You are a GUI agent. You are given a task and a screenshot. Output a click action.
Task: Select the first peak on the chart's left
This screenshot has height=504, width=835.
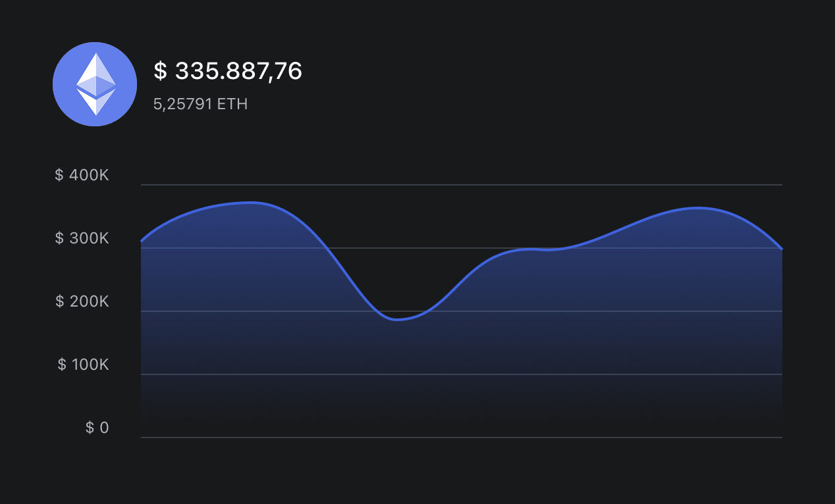(250, 203)
